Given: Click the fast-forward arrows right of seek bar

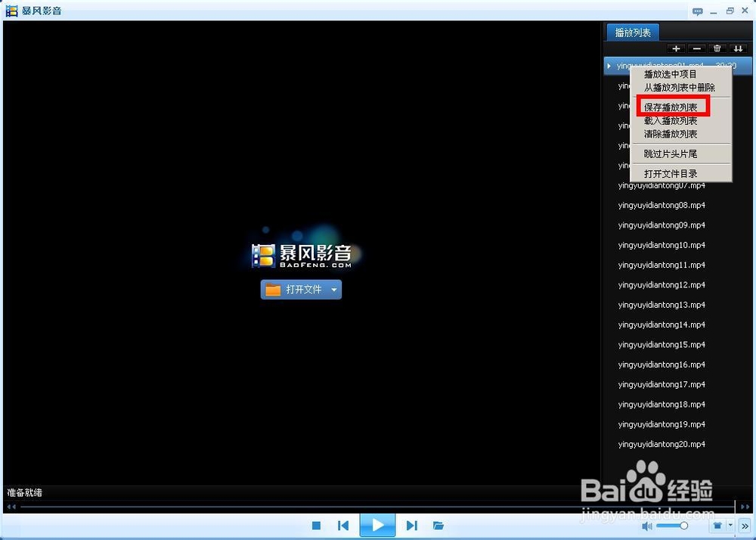Looking at the screenshot, I should [745, 507].
